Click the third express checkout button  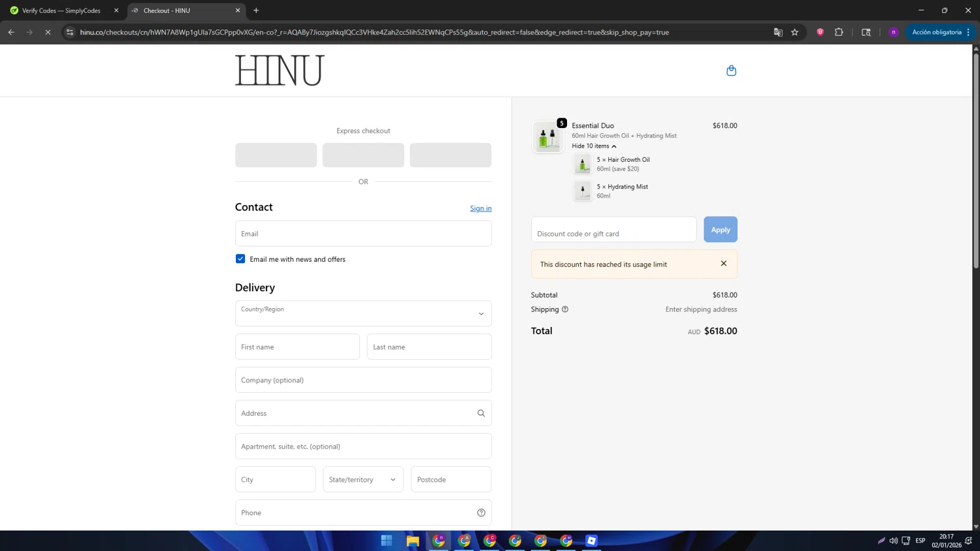451,155
